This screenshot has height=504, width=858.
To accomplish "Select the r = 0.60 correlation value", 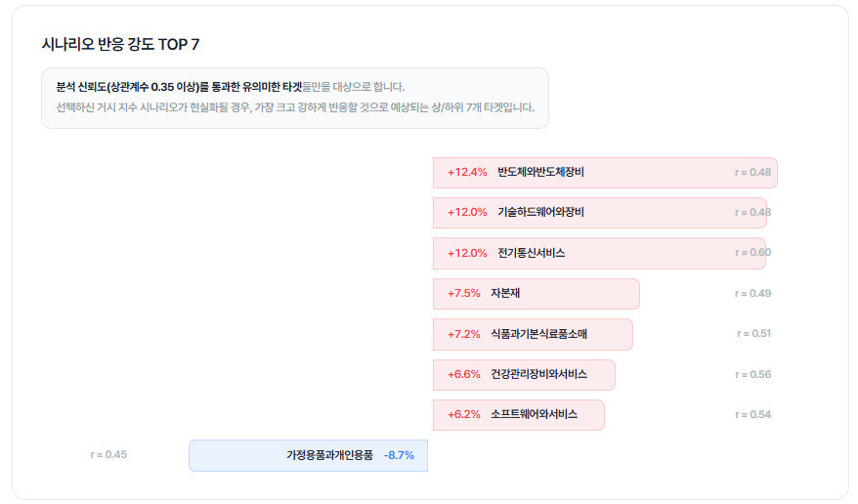I will click(x=752, y=253).
